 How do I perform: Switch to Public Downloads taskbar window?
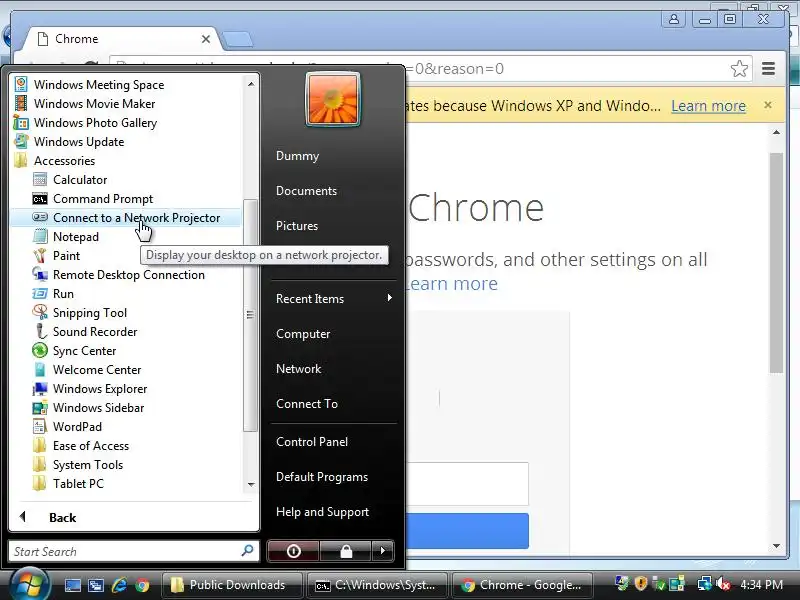tap(232, 585)
